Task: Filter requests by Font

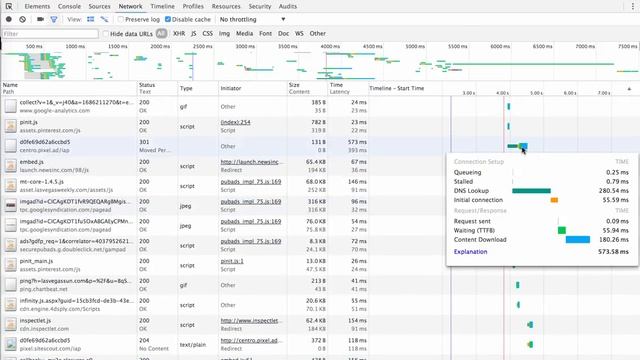Action: [265, 33]
